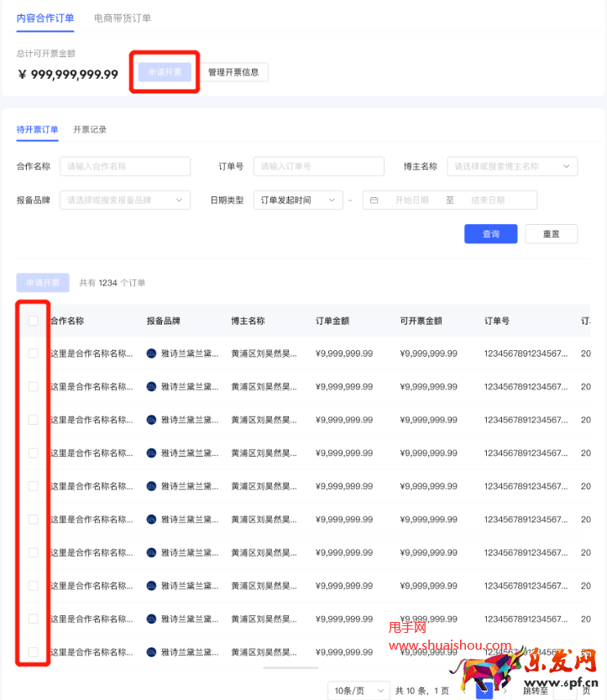Click the 合作名称 column header

67,321
